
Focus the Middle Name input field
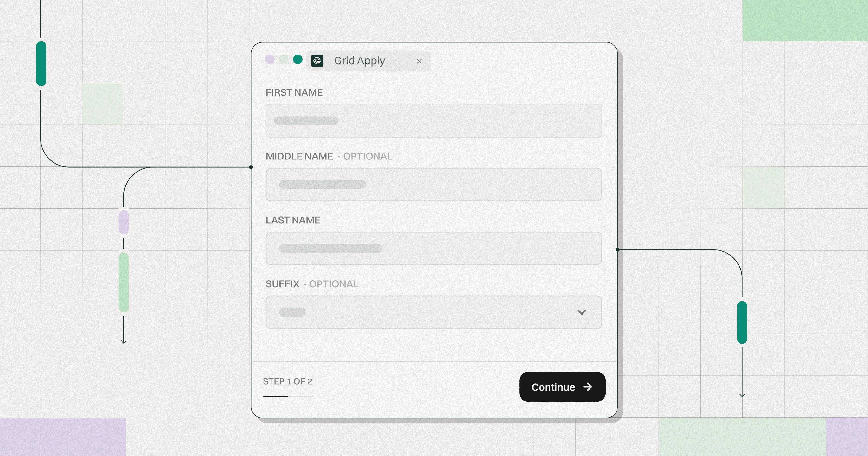433,185
